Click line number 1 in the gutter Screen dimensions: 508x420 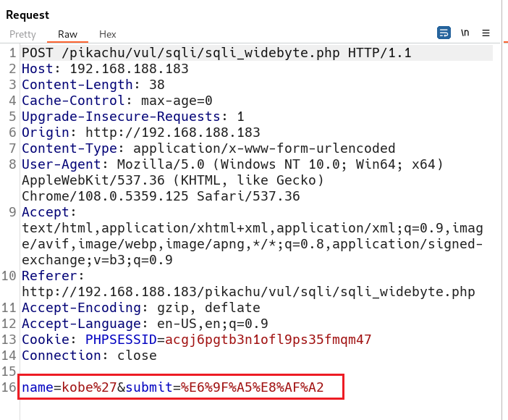coord(12,53)
